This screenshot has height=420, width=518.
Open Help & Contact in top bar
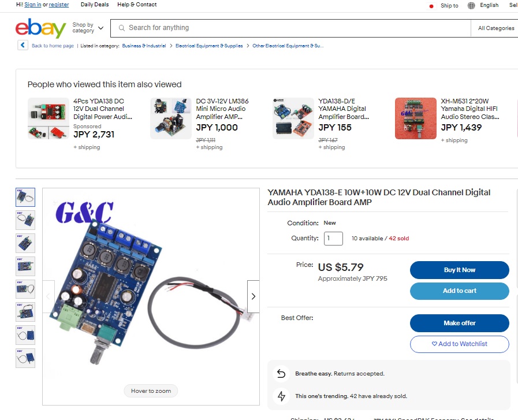click(137, 5)
